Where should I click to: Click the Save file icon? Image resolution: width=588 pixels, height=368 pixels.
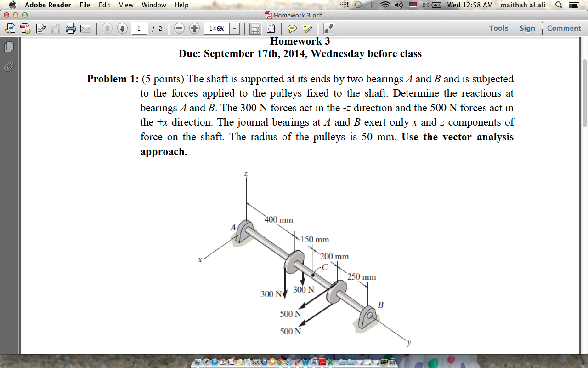[55, 28]
